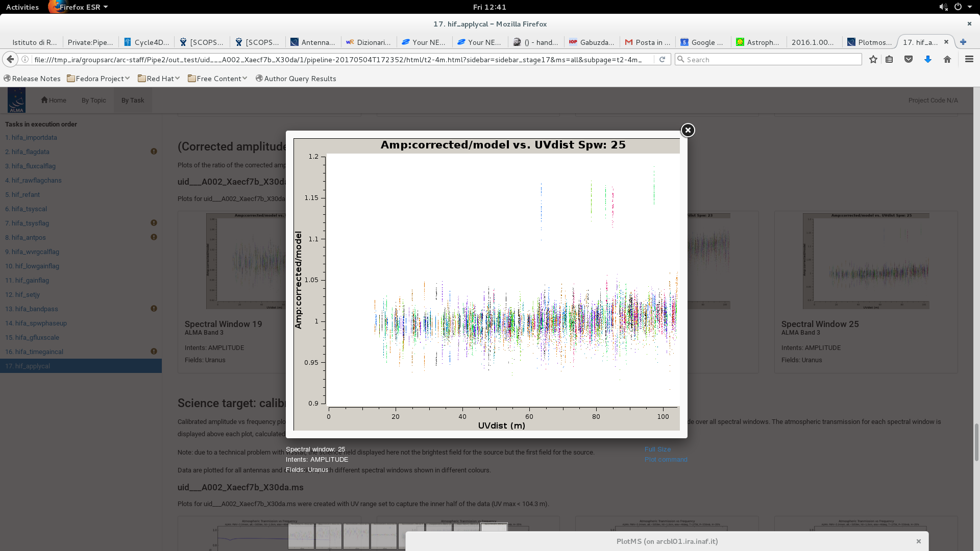Image resolution: width=980 pixels, height=551 pixels.
Task: Open the clock calendar showing Fri 12:41
Action: pos(489,7)
